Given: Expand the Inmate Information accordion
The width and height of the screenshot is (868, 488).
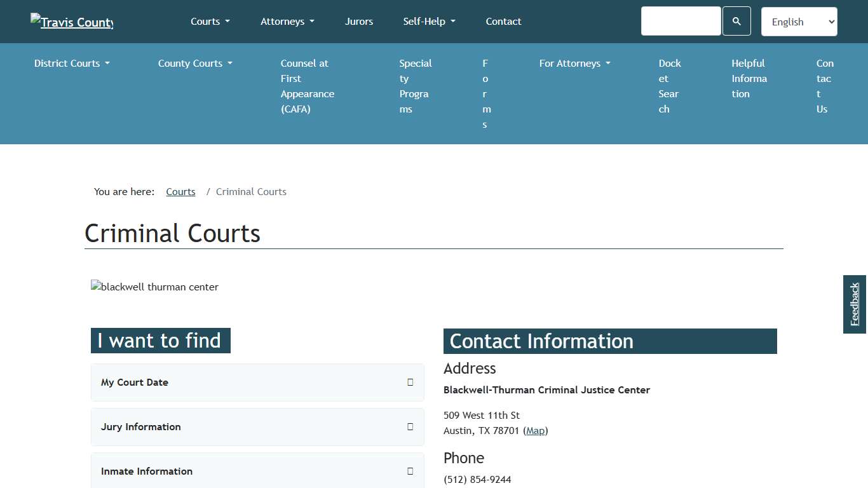Looking at the screenshot, I should coord(257,471).
